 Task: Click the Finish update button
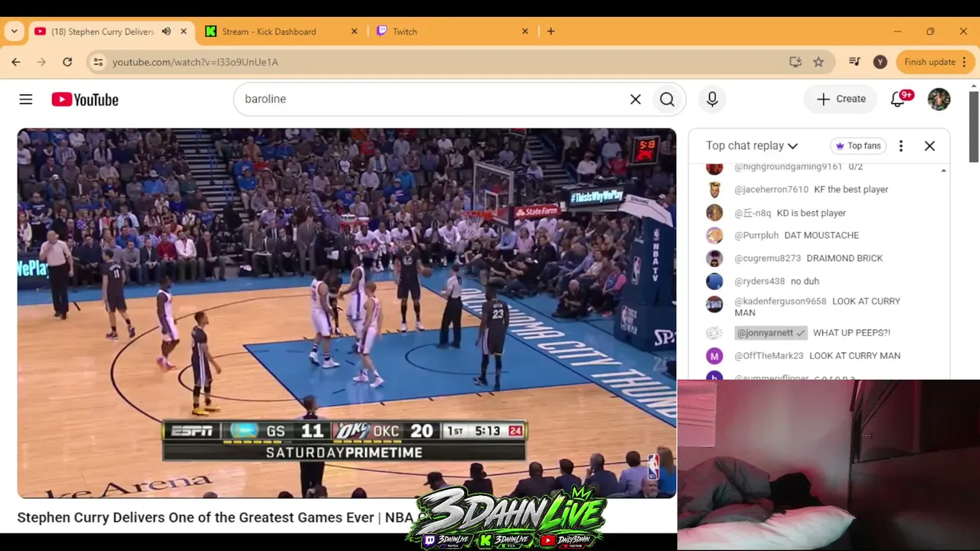point(929,62)
